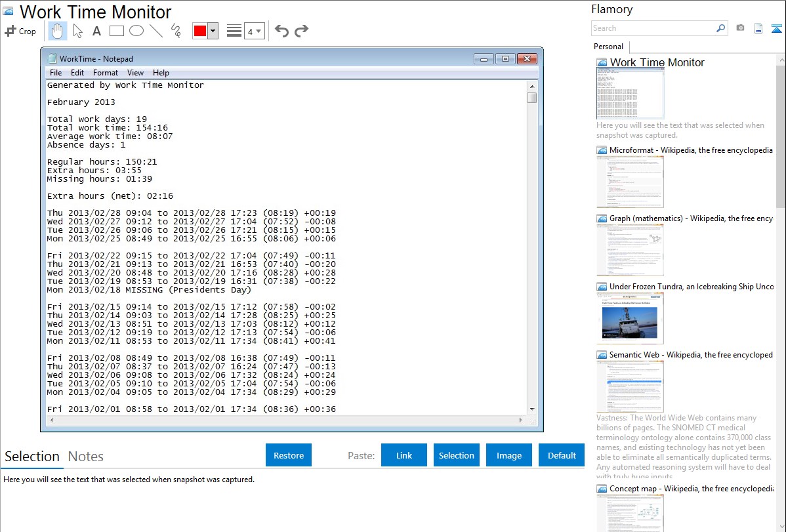Select the Crop tool

20,31
